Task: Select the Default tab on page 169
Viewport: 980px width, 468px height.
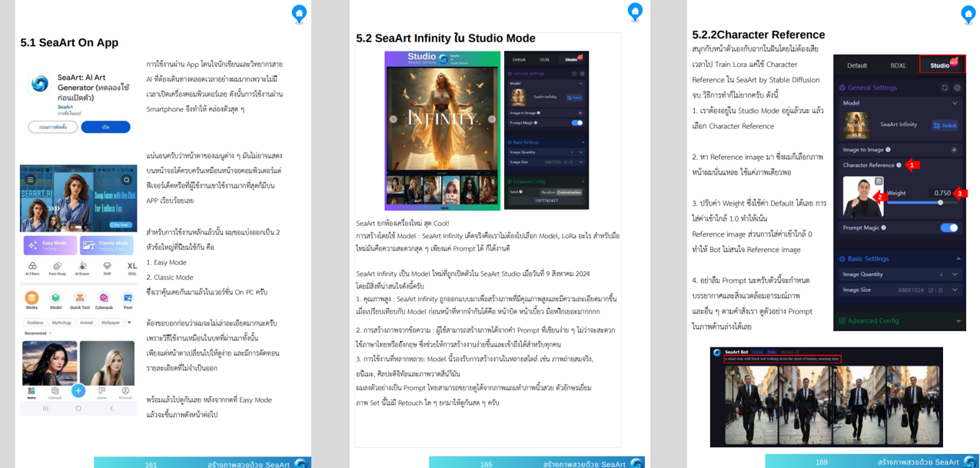Action: pyautogui.click(x=857, y=65)
